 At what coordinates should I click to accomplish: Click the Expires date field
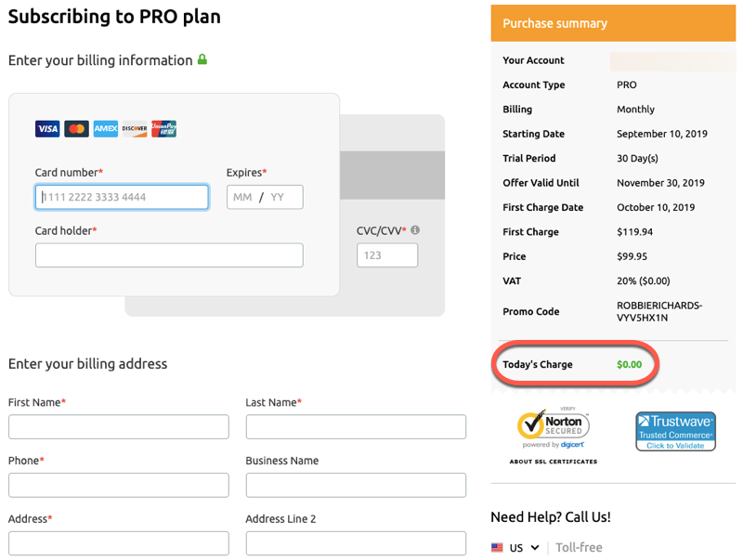265,197
